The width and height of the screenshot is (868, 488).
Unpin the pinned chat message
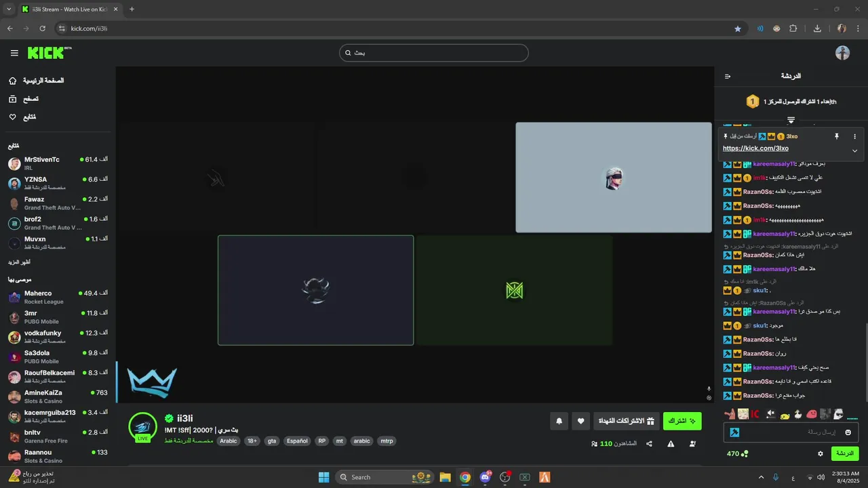coord(836,136)
